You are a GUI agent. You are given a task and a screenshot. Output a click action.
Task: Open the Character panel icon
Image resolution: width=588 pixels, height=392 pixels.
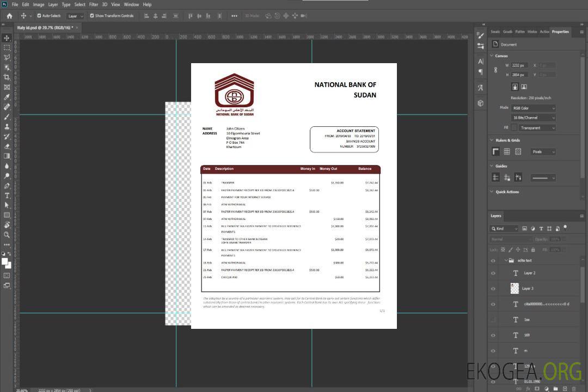tap(481, 61)
